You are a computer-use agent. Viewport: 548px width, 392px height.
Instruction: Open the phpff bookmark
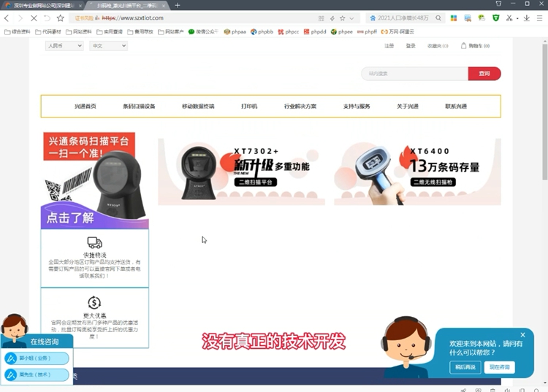[367, 32]
